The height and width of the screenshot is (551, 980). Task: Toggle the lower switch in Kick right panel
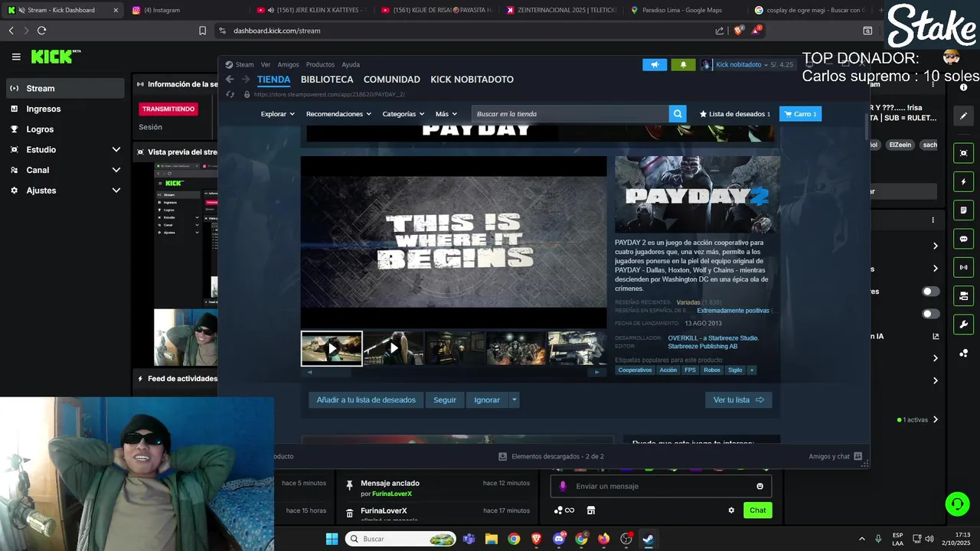(930, 314)
